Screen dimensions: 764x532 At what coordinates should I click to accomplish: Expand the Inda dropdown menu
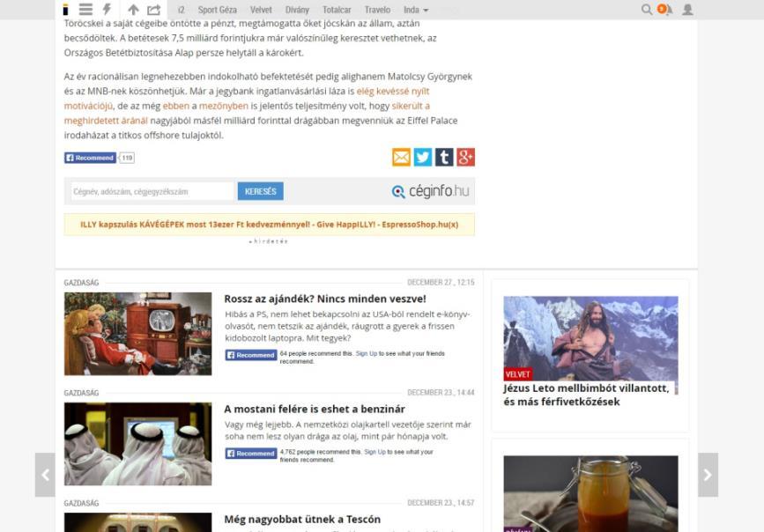[416, 10]
